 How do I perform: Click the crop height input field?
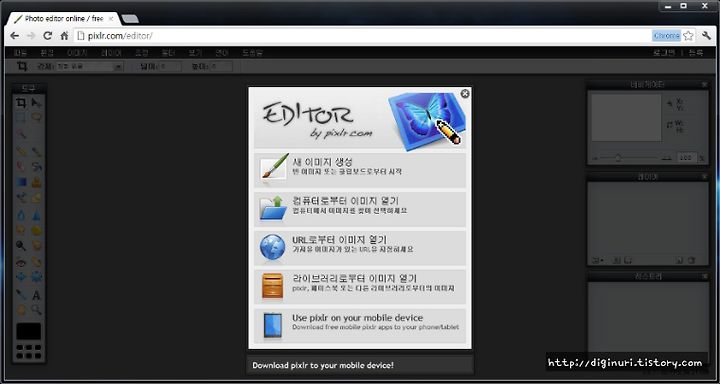(x=221, y=67)
